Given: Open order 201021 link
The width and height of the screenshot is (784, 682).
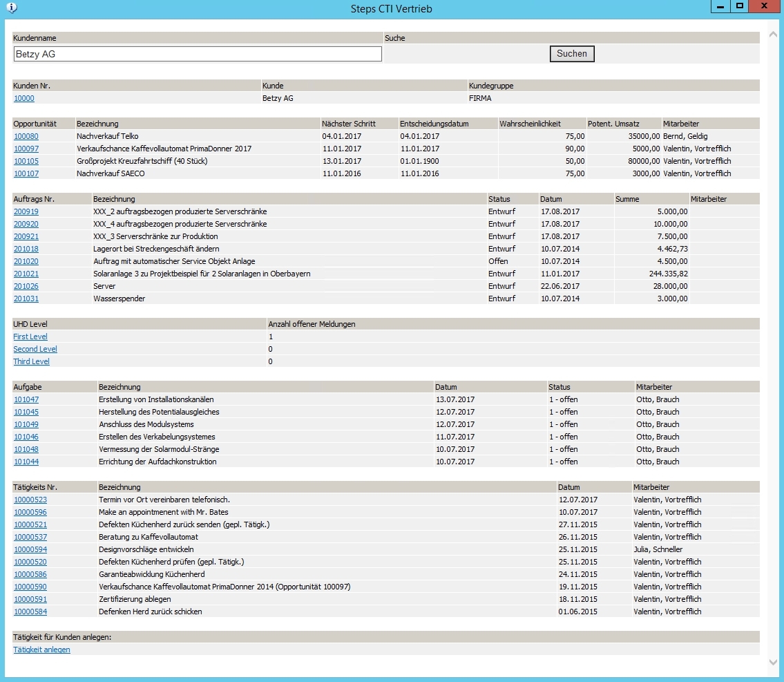Looking at the screenshot, I should click(26, 274).
